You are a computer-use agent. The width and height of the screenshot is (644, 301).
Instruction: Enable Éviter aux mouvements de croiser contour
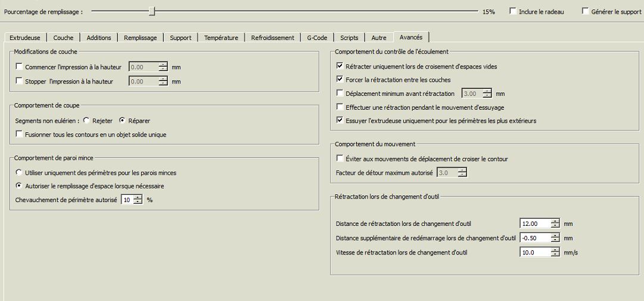pos(340,158)
